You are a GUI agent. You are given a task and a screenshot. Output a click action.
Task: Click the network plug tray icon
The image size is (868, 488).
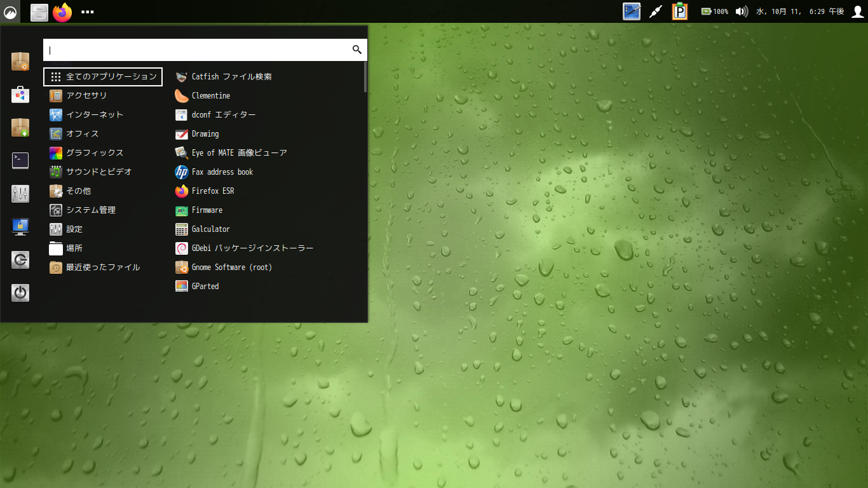656,11
